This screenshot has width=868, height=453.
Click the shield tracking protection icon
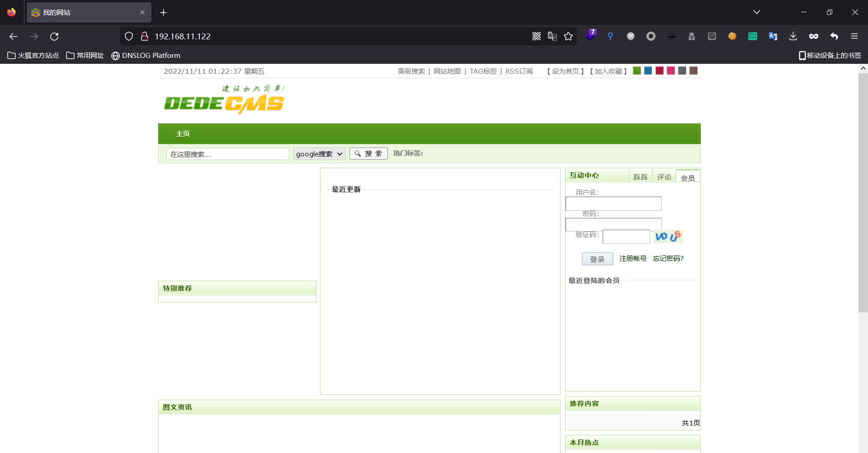(x=129, y=36)
